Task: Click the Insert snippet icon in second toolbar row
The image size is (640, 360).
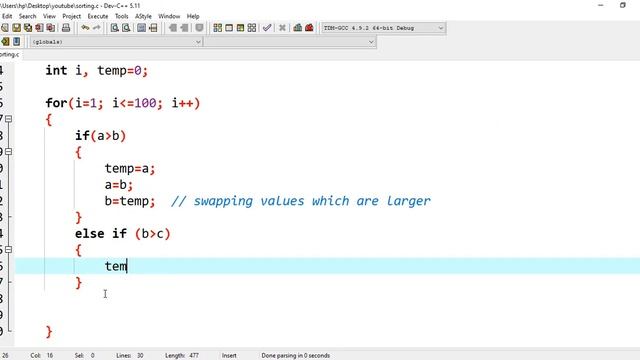Action: (5, 42)
